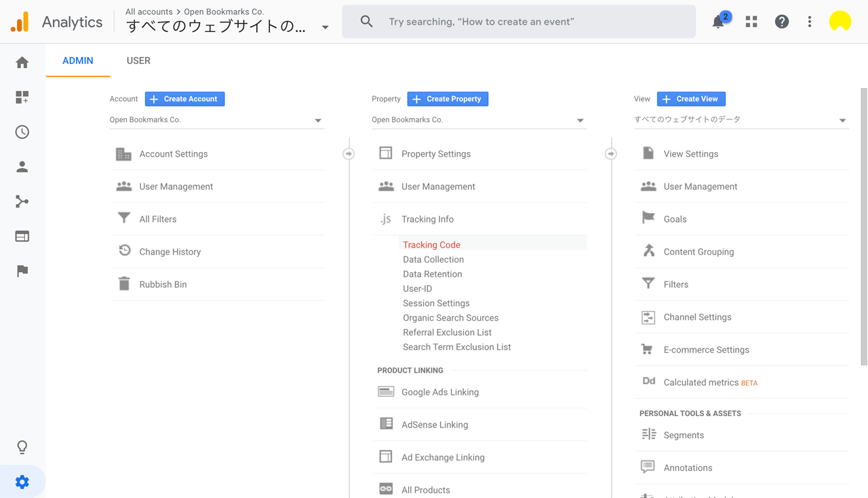Click the All Filters funnel icon
The height and width of the screenshot is (498, 868).
click(x=123, y=218)
